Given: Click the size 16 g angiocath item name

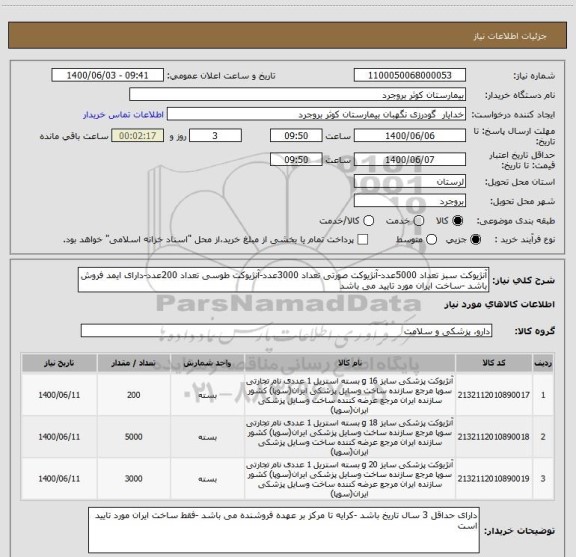Looking at the screenshot, I should pyautogui.click(x=350, y=395).
